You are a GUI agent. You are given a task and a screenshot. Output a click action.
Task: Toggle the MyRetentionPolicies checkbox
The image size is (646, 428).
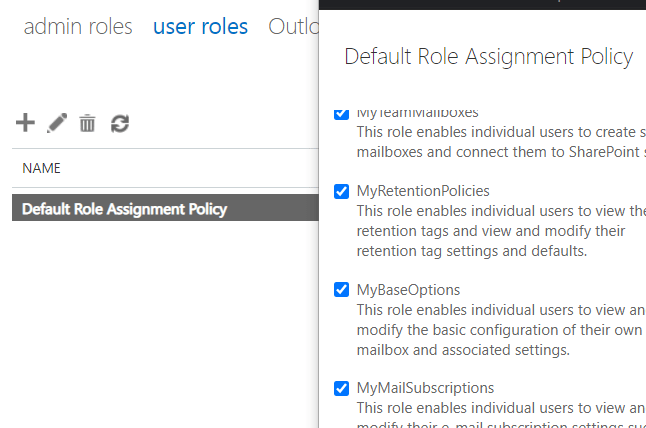point(342,191)
